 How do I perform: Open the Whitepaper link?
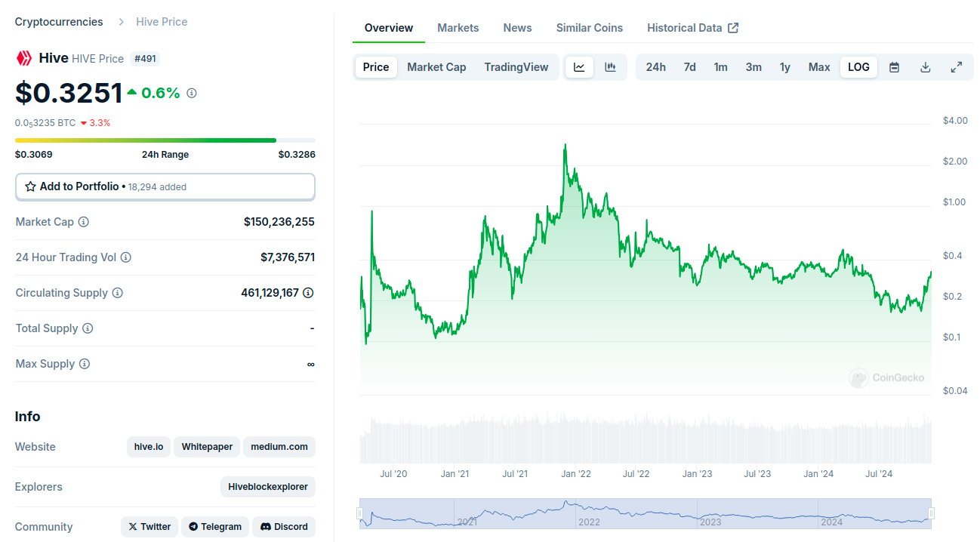(x=207, y=447)
